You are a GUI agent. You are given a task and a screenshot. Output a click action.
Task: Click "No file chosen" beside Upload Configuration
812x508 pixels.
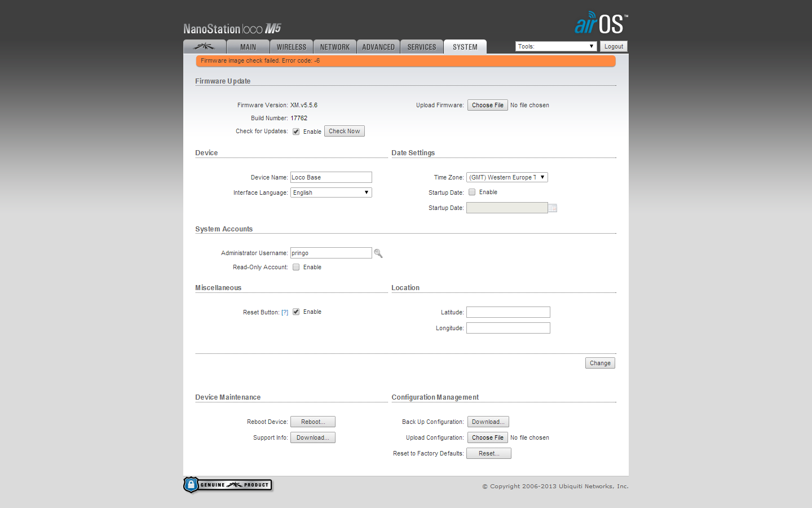coord(529,437)
